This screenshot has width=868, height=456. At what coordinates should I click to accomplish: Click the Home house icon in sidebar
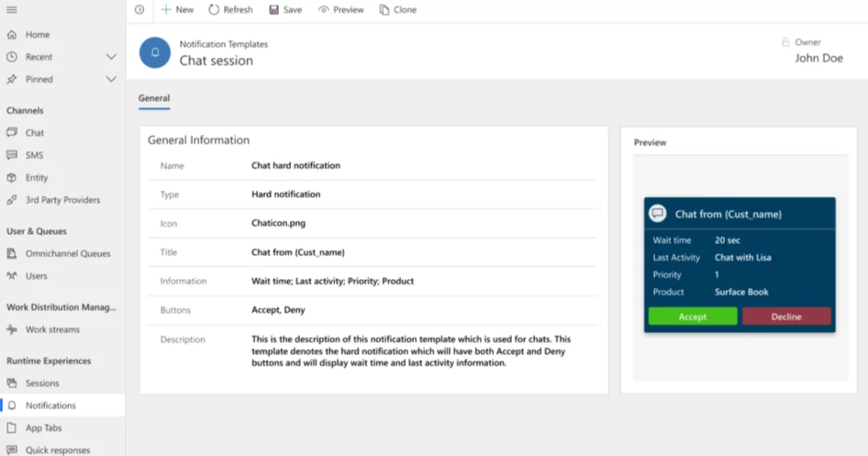point(12,34)
